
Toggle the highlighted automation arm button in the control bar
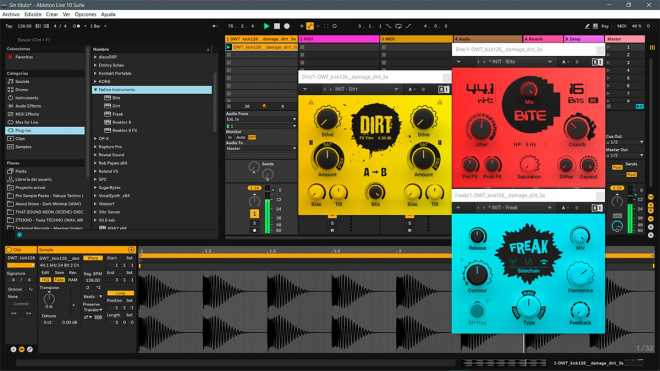point(310,26)
